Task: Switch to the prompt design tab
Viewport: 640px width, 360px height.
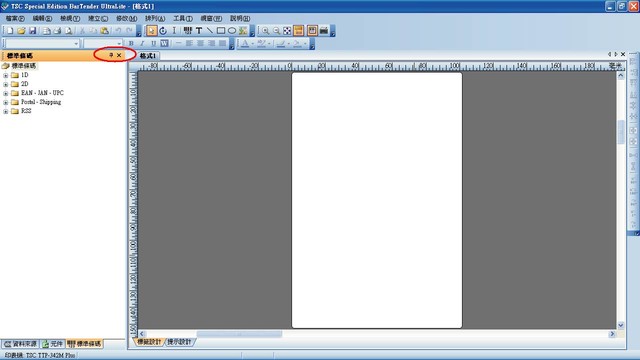Action: pos(179,342)
